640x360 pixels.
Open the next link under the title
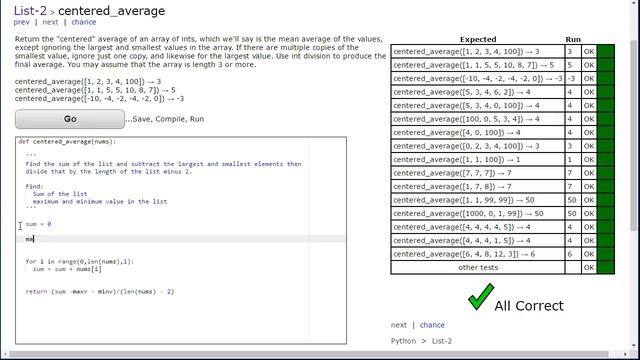[50, 22]
